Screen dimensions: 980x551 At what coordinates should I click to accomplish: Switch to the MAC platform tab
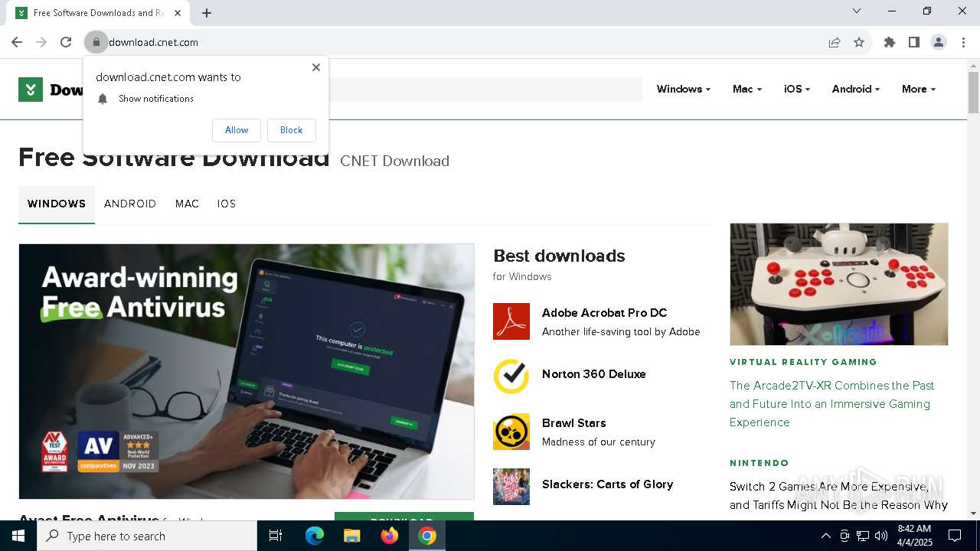point(187,204)
